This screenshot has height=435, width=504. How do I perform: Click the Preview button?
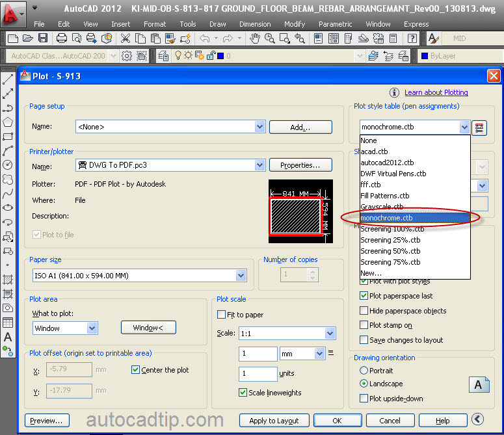(x=47, y=421)
